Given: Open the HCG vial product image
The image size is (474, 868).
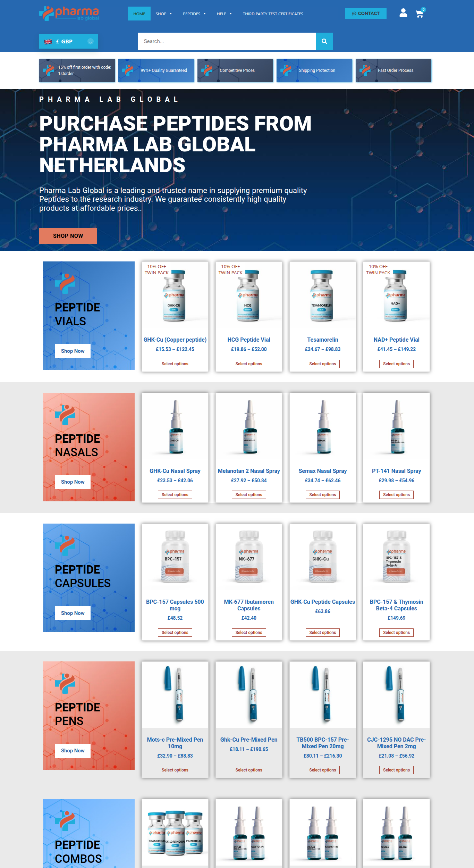Looking at the screenshot, I should pyautogui.click(x=249, y=295).
